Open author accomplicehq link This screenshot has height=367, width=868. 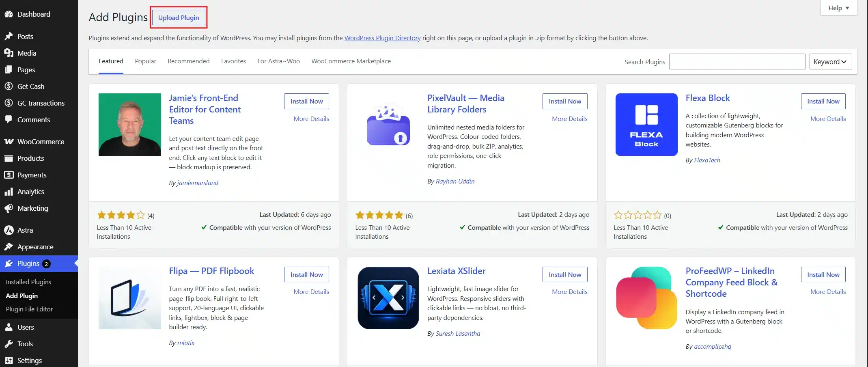coord(712,347)
